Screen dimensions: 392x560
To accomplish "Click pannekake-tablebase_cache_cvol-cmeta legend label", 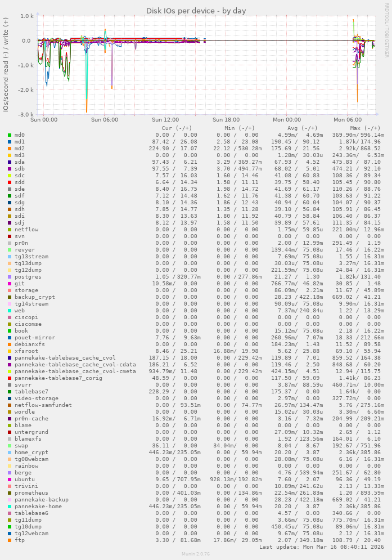I will 75,371.
